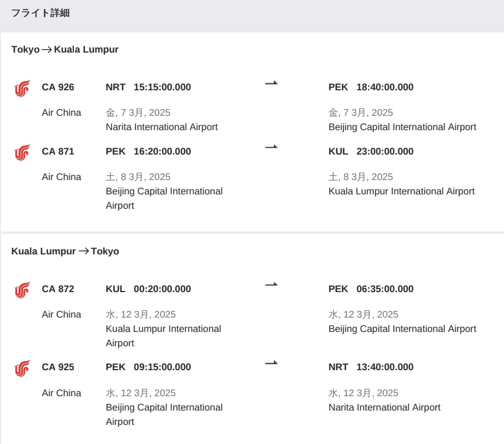Screen dimensions: 504x444
Task: Click flight number CA 925
Action: 58,367
